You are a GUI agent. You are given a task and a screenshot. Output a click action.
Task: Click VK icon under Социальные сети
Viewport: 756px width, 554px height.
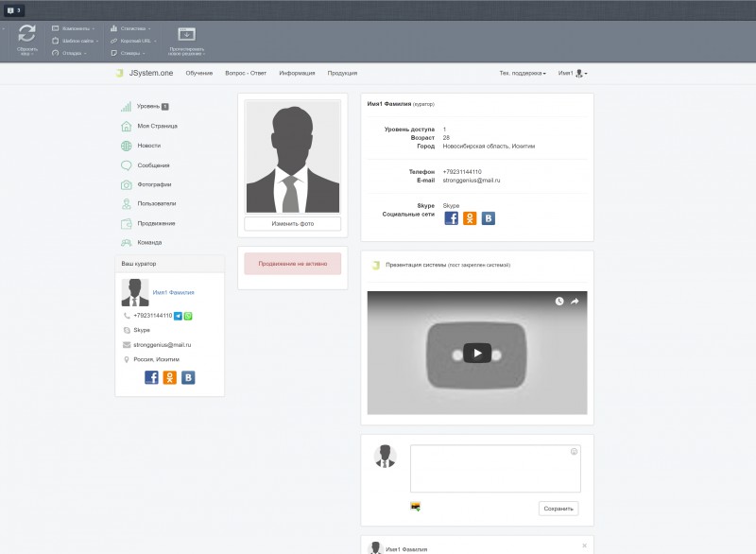tap(488, 218)
